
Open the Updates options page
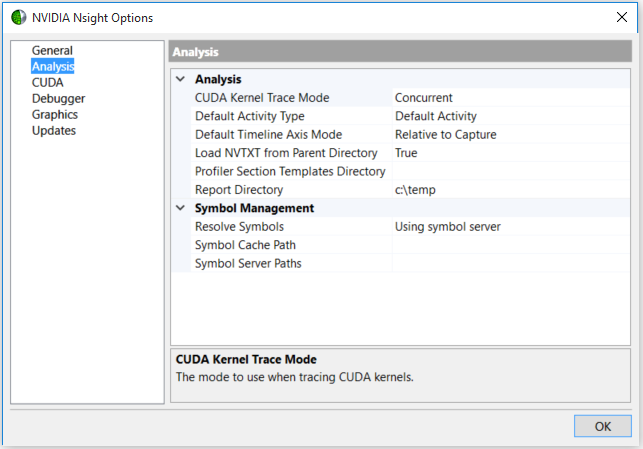pos(54,130)
